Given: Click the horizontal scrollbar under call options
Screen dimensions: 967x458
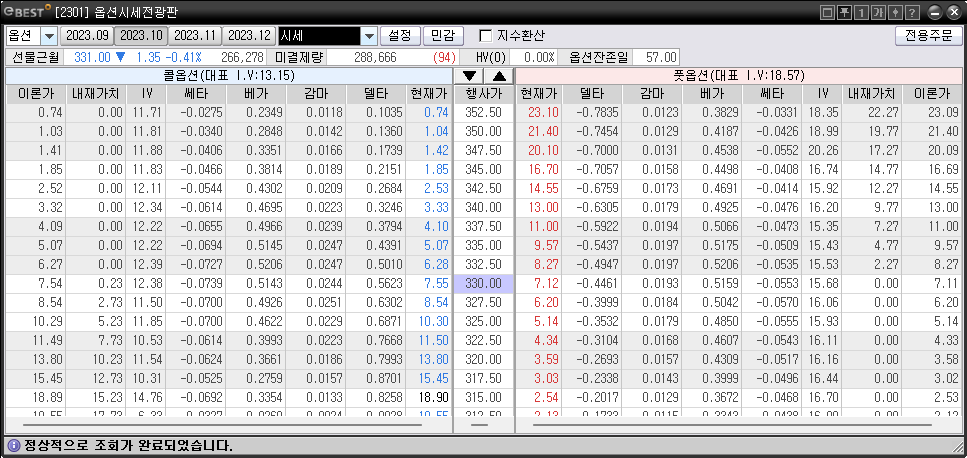Looking at the screenshot, I should (222, 425).
